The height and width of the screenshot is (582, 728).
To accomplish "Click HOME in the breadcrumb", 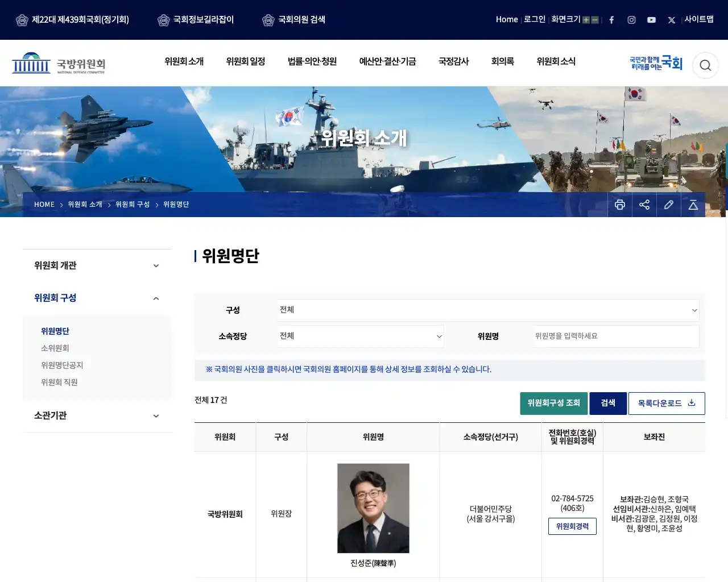I will click(44, 205).
